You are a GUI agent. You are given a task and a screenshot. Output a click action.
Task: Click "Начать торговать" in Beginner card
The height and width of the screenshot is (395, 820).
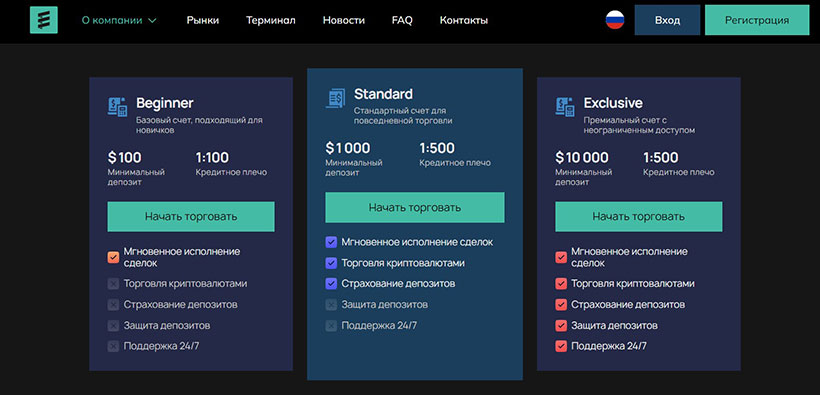pyautogui.click(x=191, y=217)
